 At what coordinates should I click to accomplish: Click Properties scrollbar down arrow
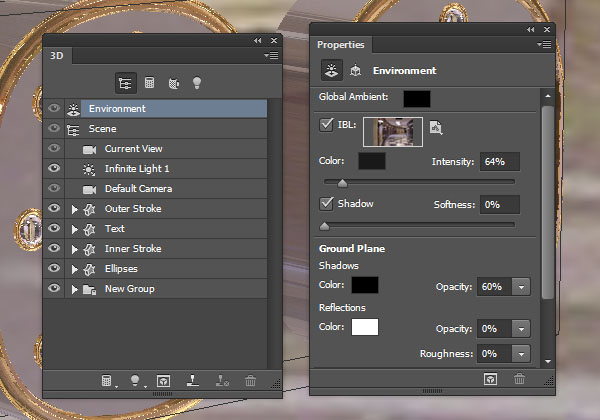tap(548, 361)
